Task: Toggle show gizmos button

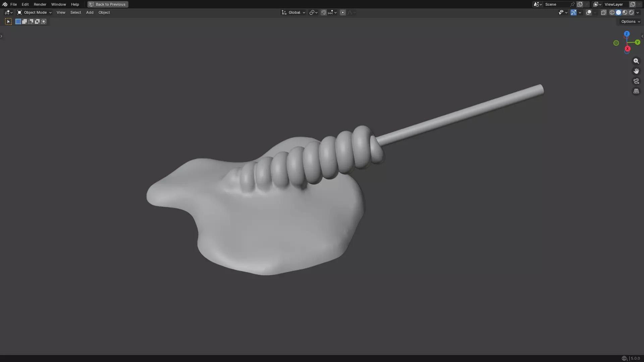Action: click(574, 12)
